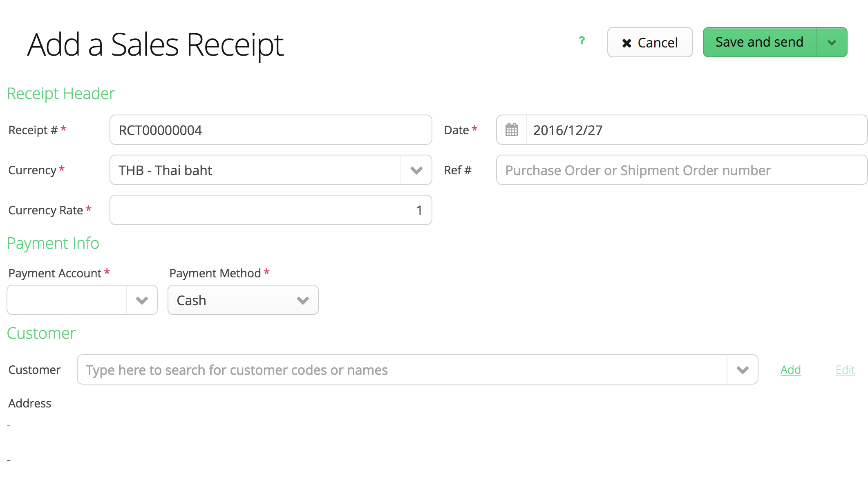Click the Payment Info section heading
Screen dimensions: 868x477
tap(53, 243)
